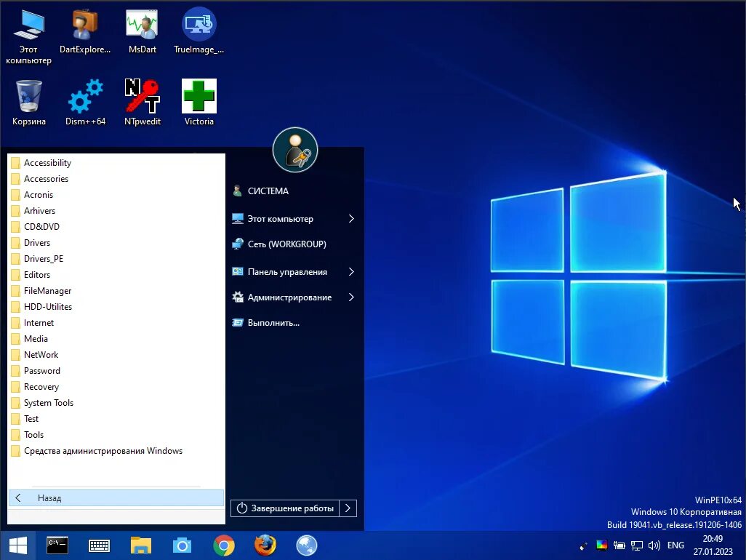Screen dimensions: 746x560
Task: Click the small pen tray icon
Action: click(x=583, y=546)
